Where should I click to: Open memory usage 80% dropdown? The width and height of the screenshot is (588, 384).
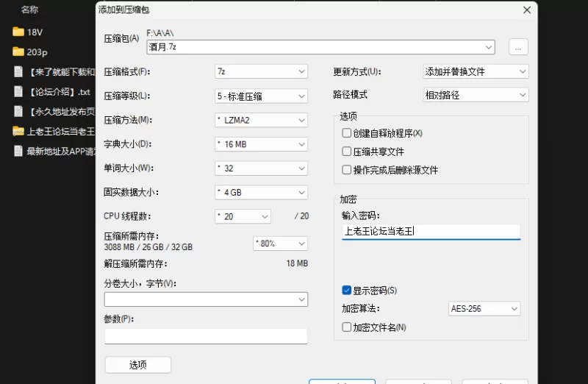(x=280, y=243)
